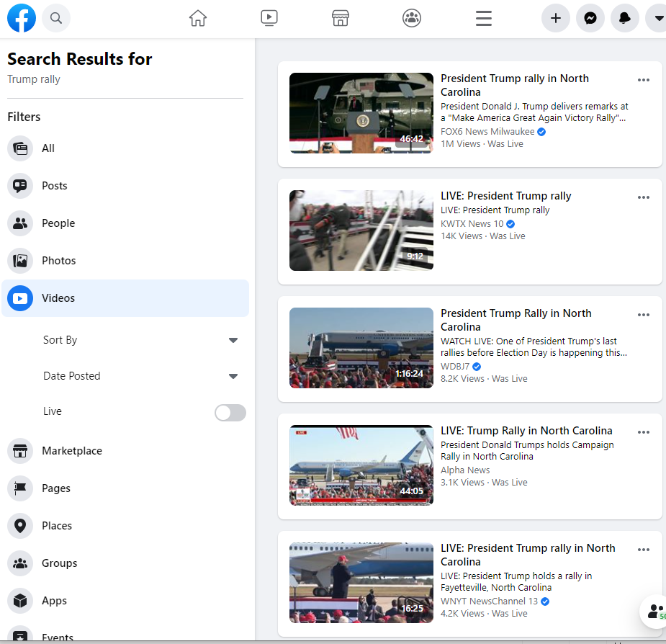Open the Marketplace storefront icon in top bar
Screen dimensions: 666x644
coord(341,19)
